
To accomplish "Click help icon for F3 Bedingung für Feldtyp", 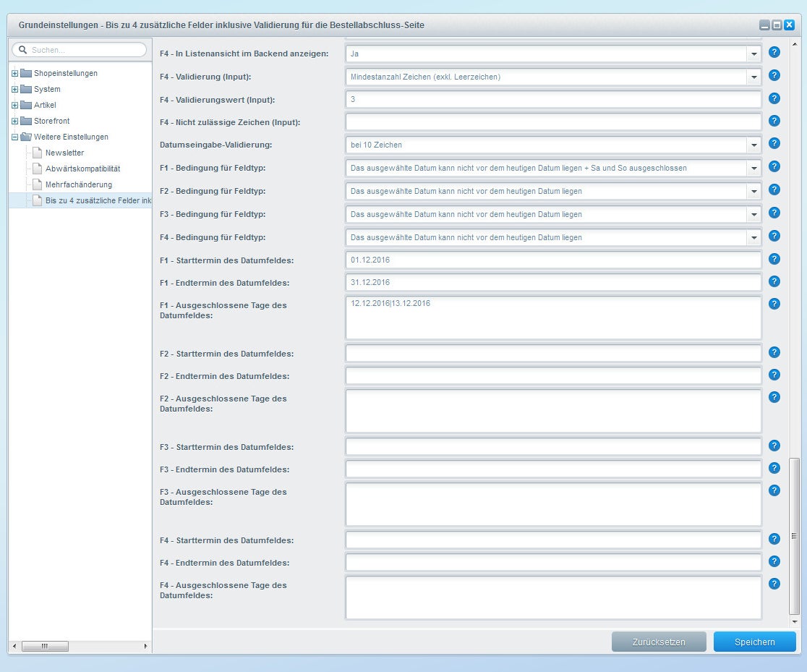I will coord(774,213).
